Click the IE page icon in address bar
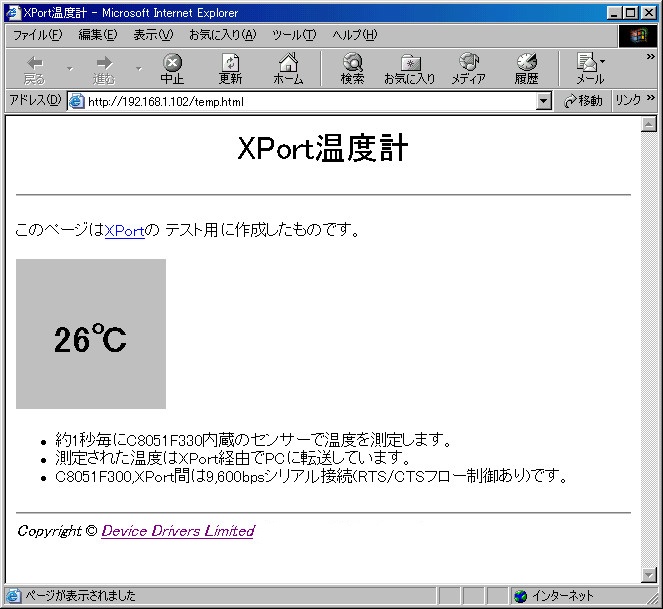 pos(77,102)
